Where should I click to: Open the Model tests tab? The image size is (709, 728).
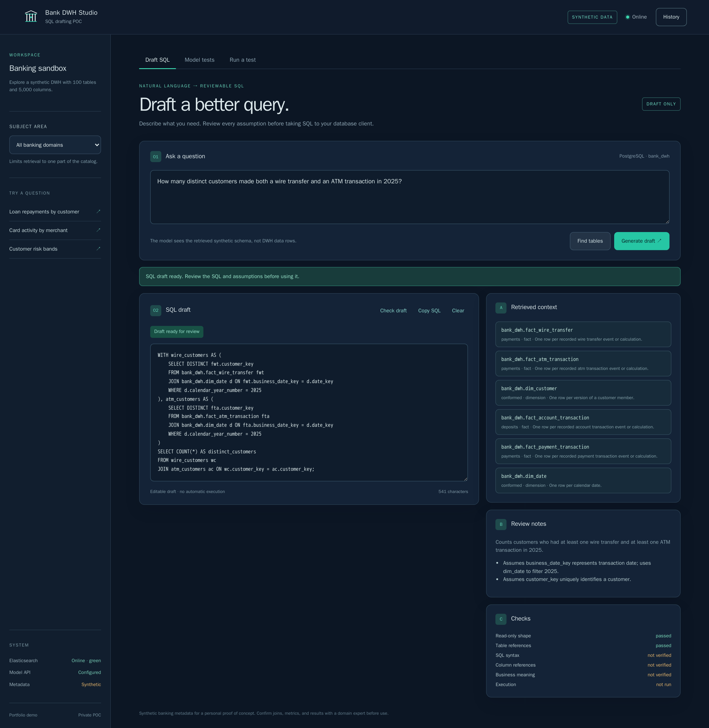click(x=200, y=60)
